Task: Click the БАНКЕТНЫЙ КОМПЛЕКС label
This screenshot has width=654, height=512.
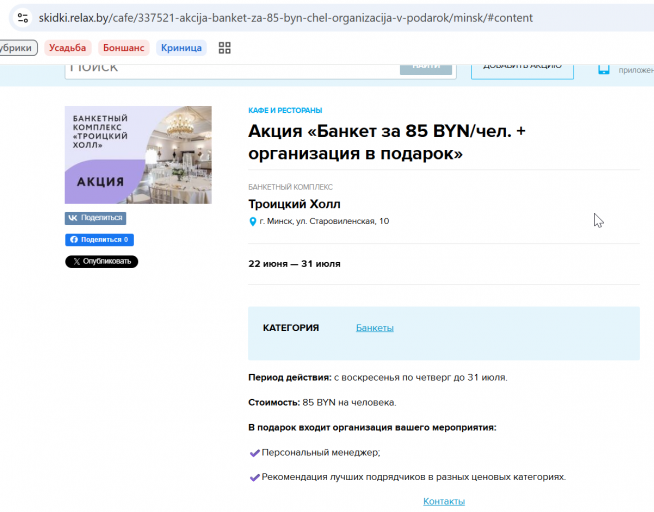Action: 290,187
